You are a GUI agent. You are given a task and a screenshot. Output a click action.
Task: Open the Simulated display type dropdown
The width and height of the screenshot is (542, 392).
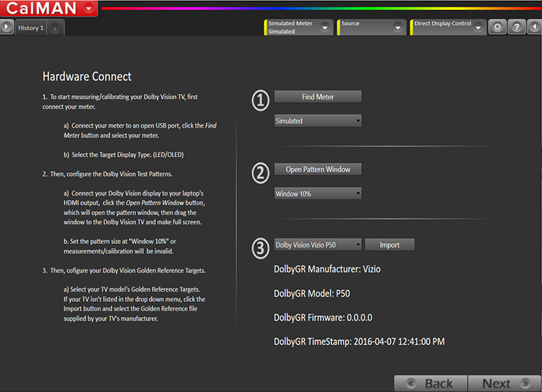318,121
